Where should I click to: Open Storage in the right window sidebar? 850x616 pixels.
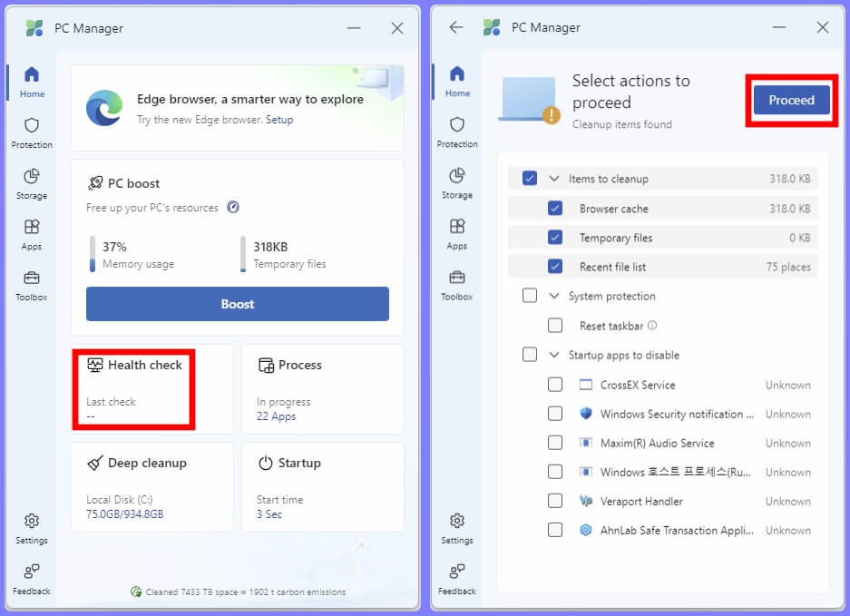pos(457,184)
